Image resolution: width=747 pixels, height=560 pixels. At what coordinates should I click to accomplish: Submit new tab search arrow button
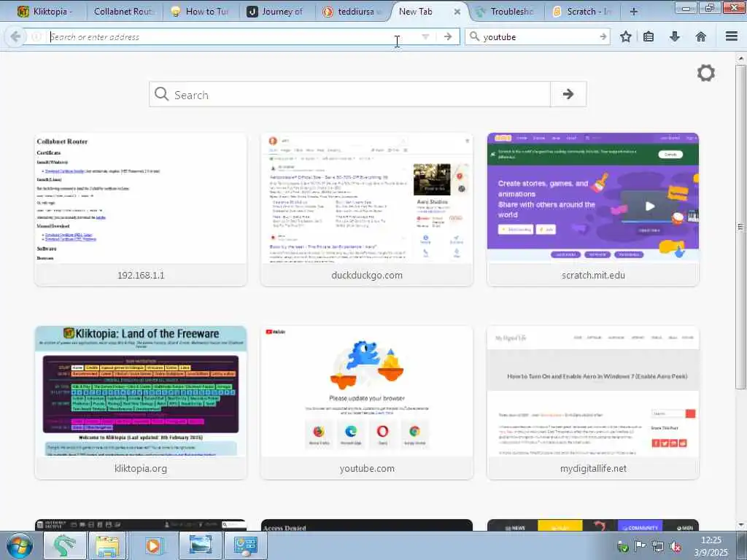click(x=568, y=94)
